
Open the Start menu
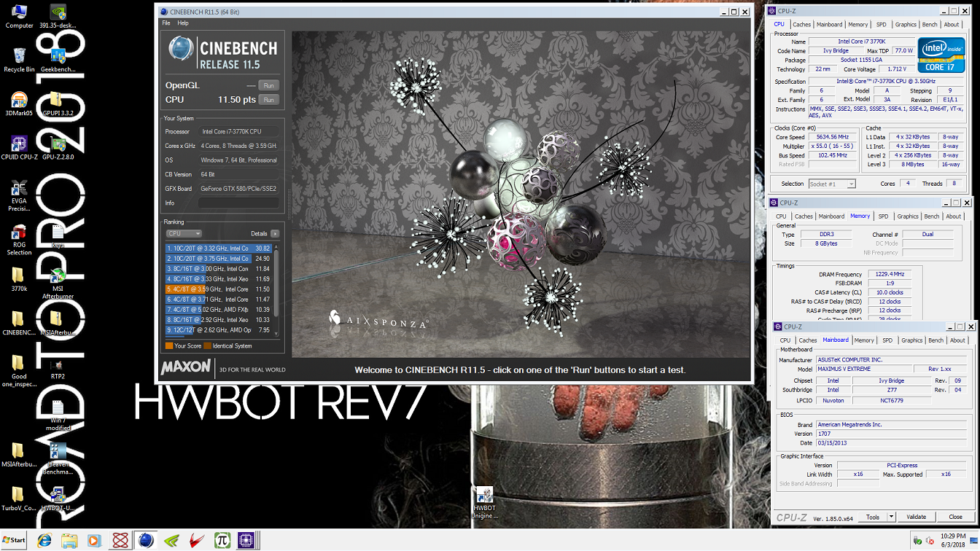14,540
